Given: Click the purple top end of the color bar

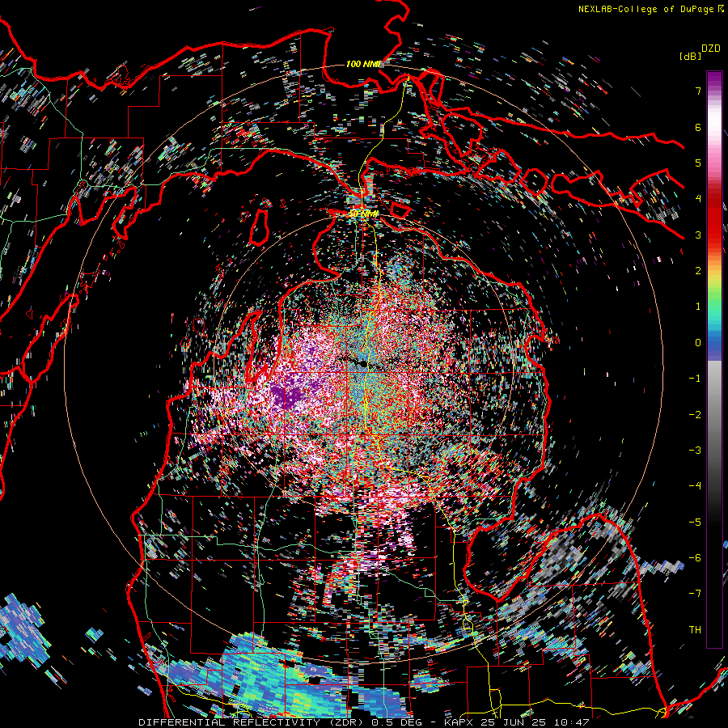Looking at the screenshot, I should point(714,78).
